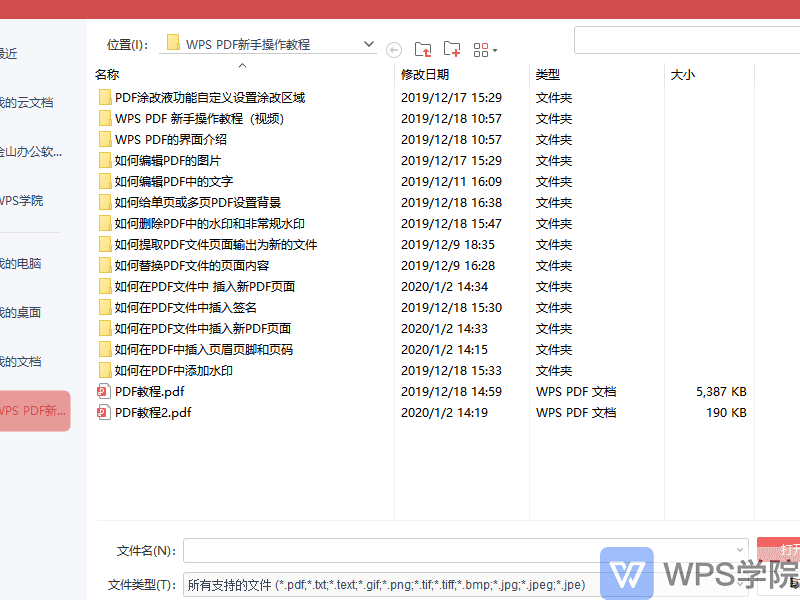Open 我的云文档 in the sidebar
The height and width of the screenshot is (600, 800).
click(27, 103)
